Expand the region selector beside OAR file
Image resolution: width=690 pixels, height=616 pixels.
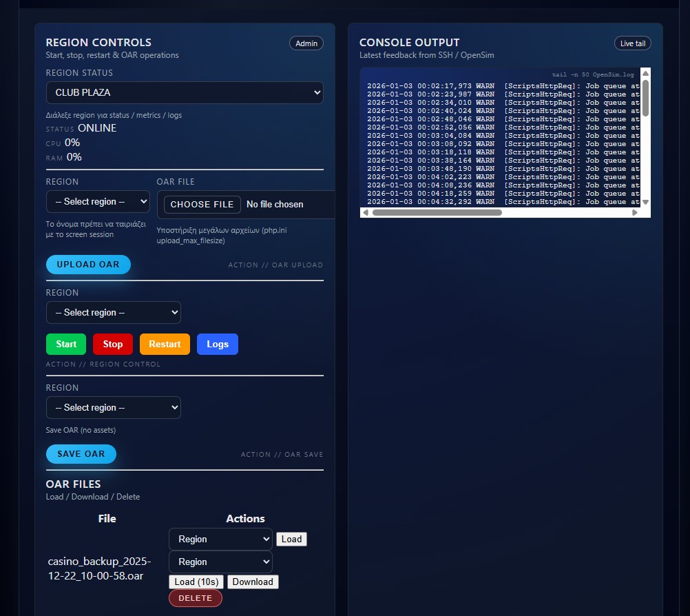98,202
